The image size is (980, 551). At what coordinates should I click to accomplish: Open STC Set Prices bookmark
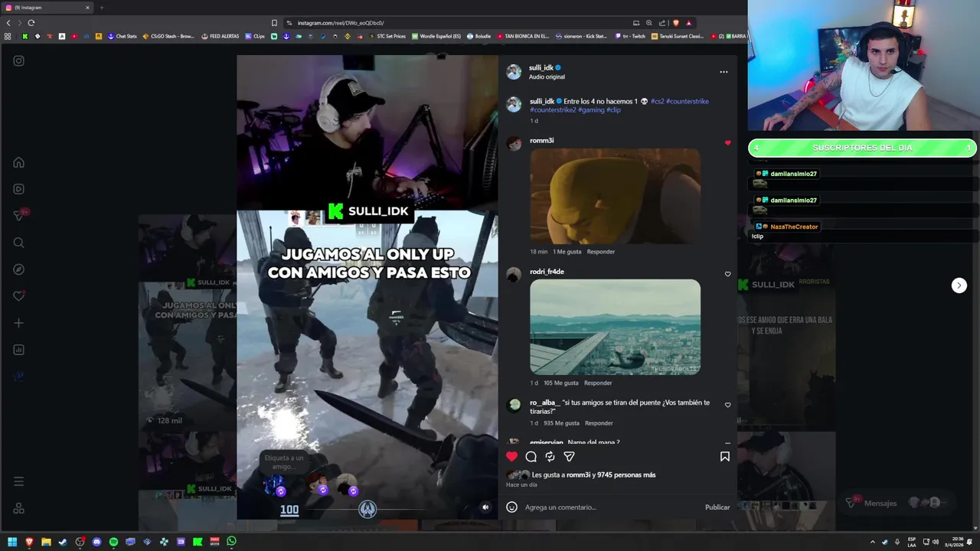click(x=387, y=36)
